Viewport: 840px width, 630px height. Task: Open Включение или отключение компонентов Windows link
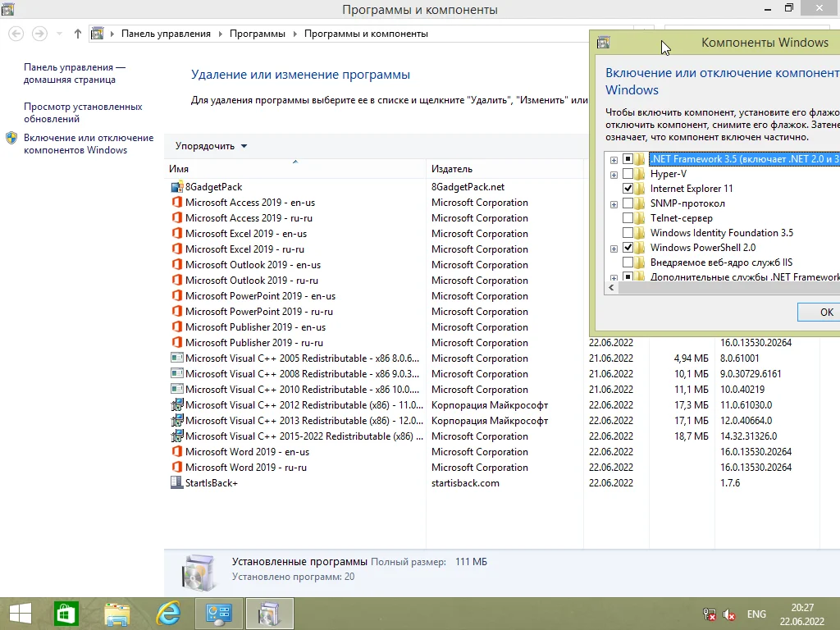coord(89,144)
